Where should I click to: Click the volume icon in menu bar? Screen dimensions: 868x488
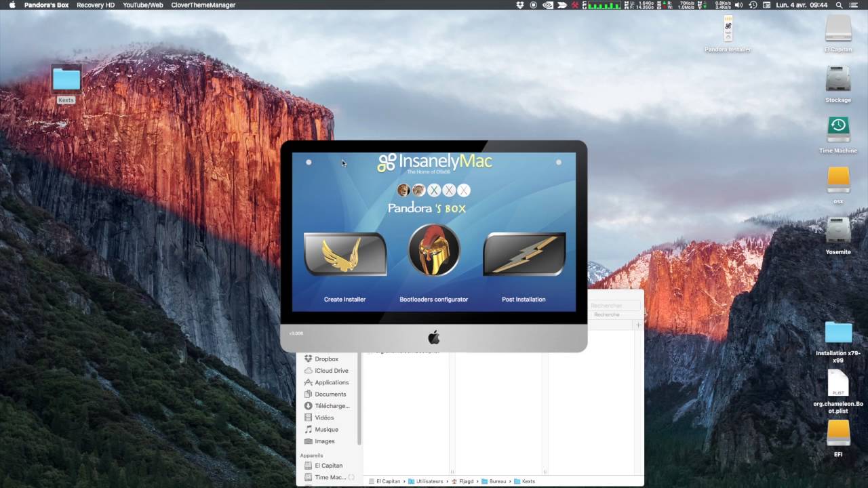point(738,5)
